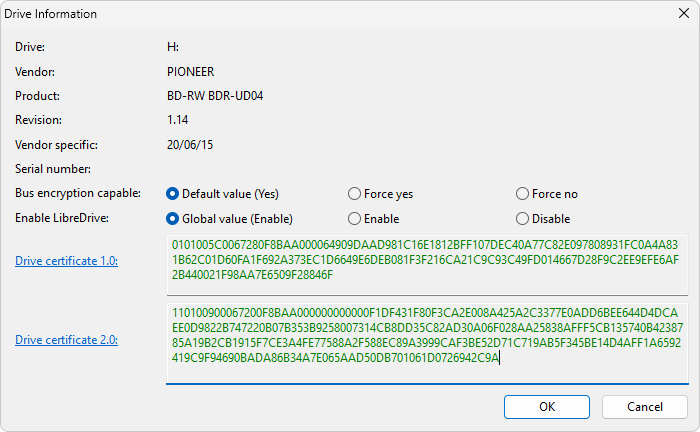Click the product value "BD-RW BDR-UD04"
Screen dimensions: 700x432
(x=213, y=96)
